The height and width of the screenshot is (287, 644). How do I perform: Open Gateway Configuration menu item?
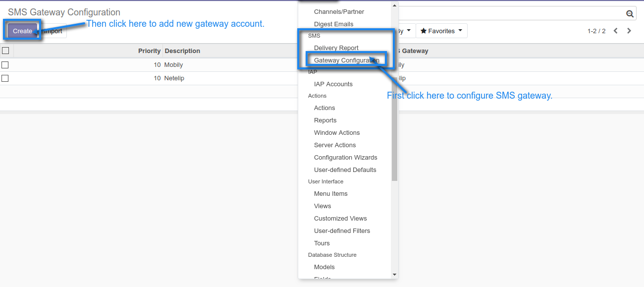coord(346,60)
